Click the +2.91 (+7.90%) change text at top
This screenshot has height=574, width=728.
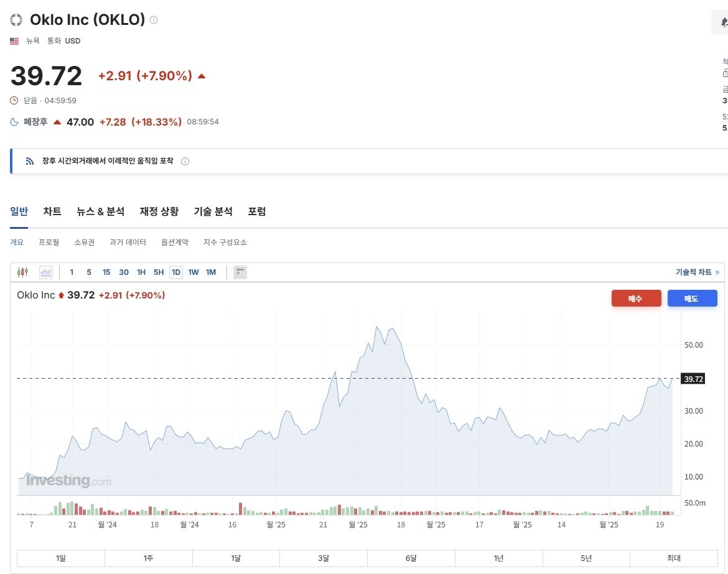(x=146, y=76)
